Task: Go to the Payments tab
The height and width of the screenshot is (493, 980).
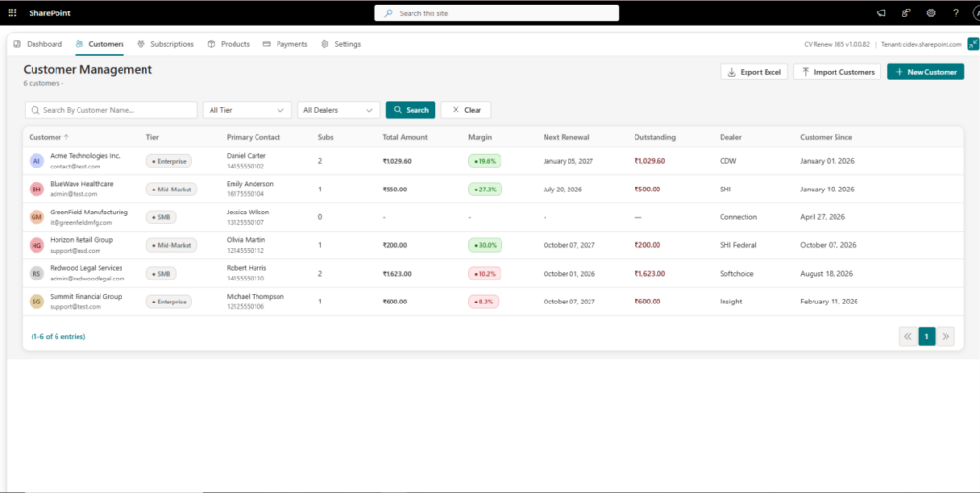Action: pyautogui.click(x=285, y=44)
